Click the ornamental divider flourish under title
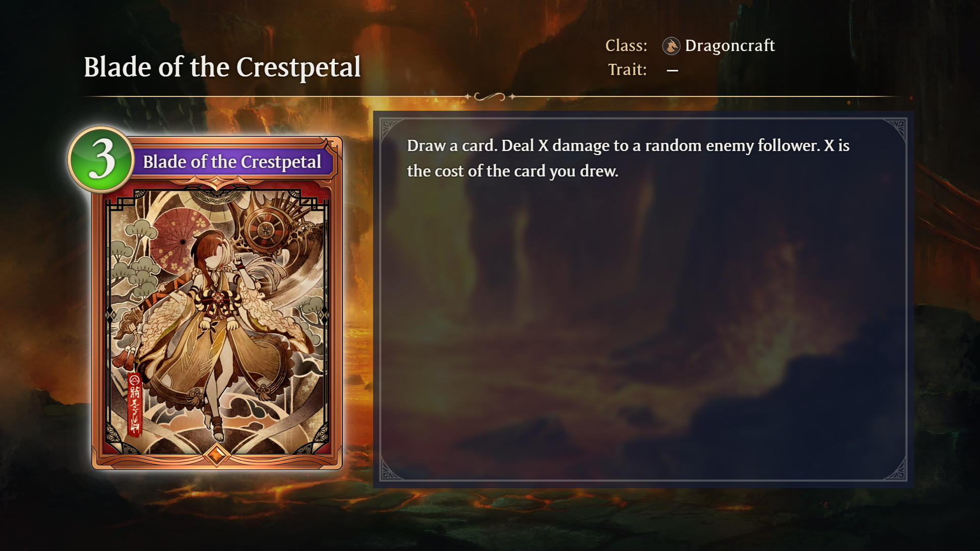This screenshot has height=551, width=980. coord(490,96)
